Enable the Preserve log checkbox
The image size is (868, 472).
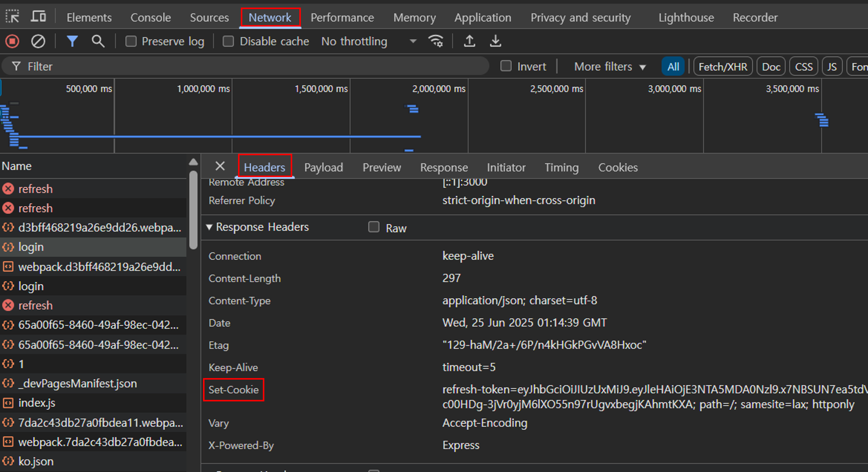[131, 41]
